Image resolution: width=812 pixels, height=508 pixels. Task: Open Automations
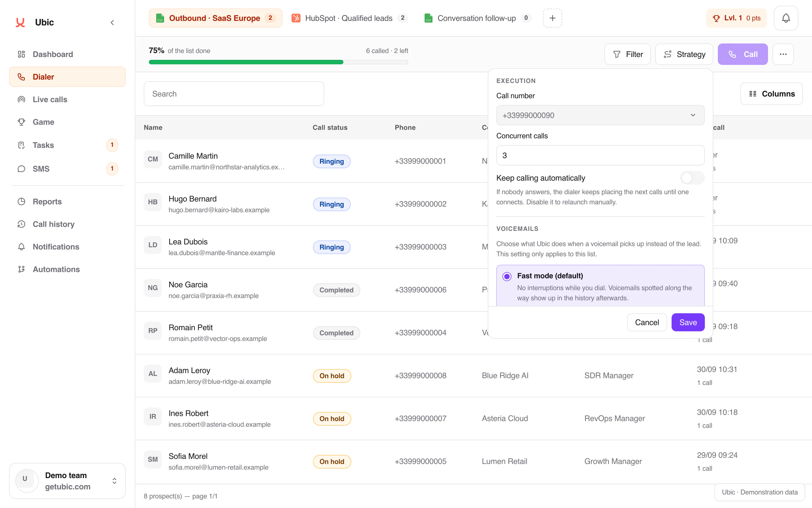tap(67, 269)
